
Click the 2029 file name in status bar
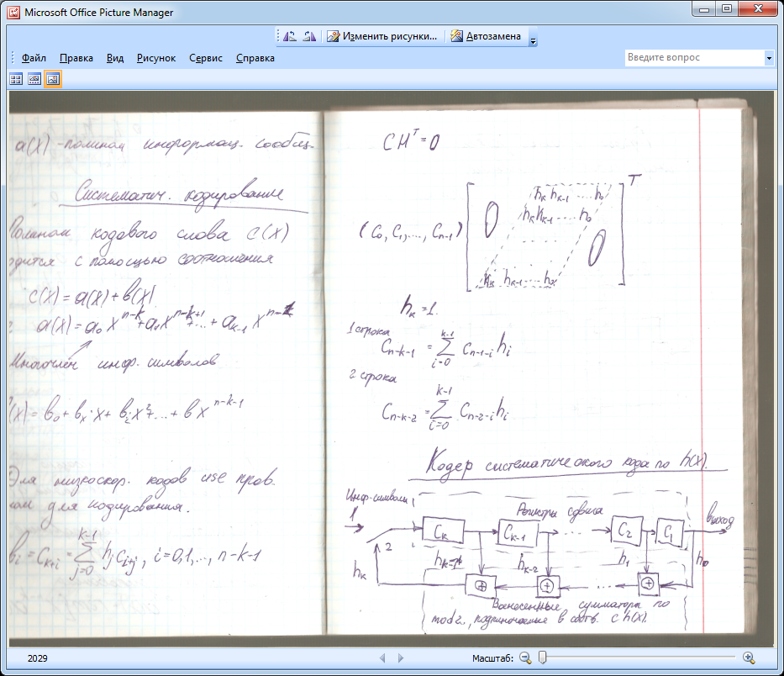coord(38,658)
